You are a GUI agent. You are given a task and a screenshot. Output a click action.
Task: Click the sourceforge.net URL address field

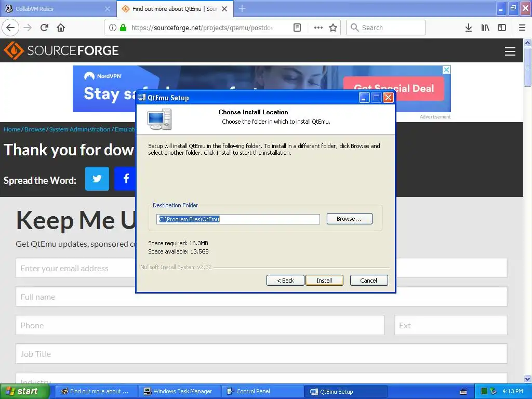(202, 28)
